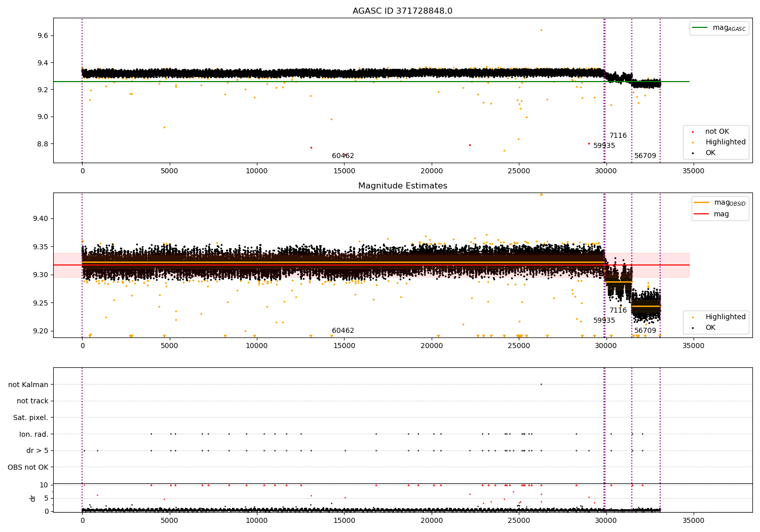This screenshot has width=760, height=532.
Task: Click the 7116 annotation in the top plot
Action: [618, 136]
